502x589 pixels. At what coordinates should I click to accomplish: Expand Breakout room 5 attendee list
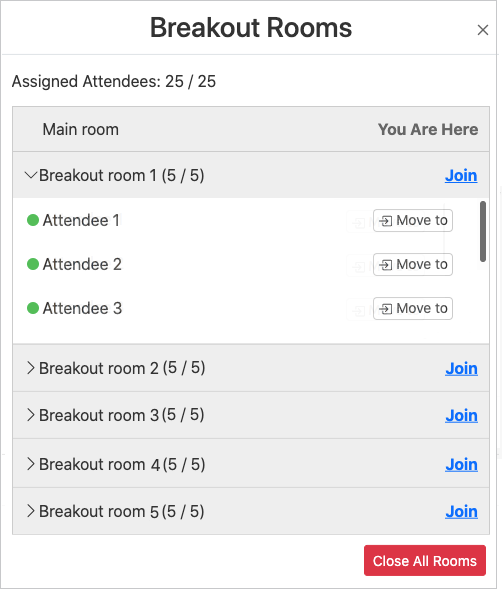pos(30,511)
